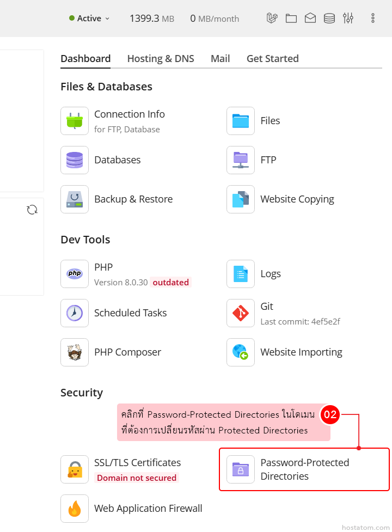Click the Scheduled Tasks link
392x532 pixels.
[130, 313]
